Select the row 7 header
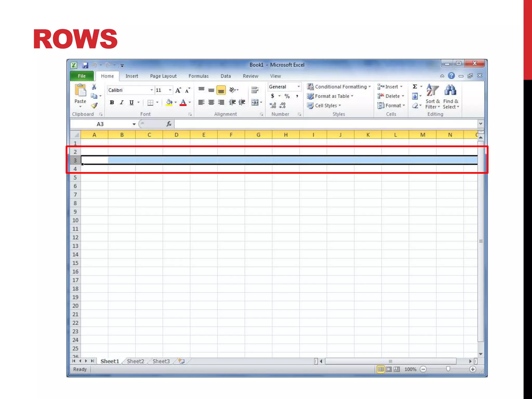 pyautogui.click(x=75, y=195)
